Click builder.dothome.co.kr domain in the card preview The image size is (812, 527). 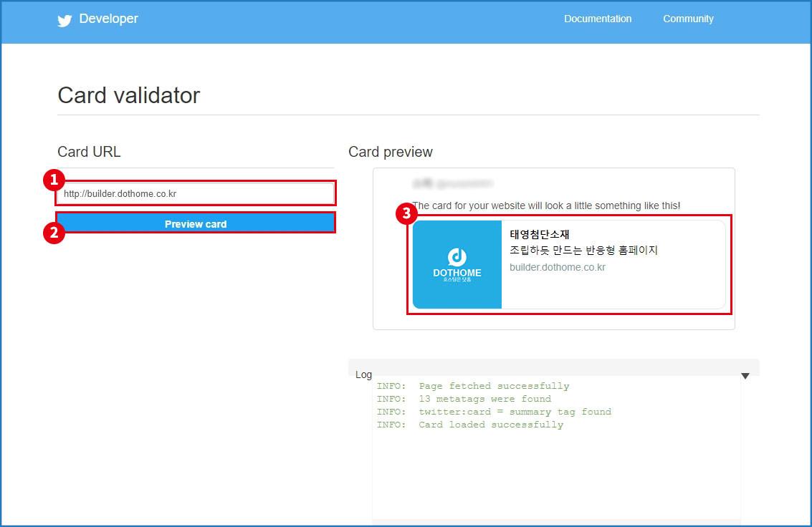(x=558, y=267)
